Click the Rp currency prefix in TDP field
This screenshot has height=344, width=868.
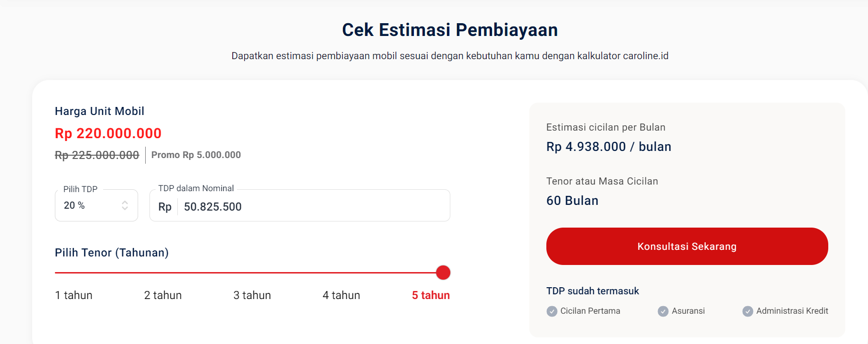point(165,207)
